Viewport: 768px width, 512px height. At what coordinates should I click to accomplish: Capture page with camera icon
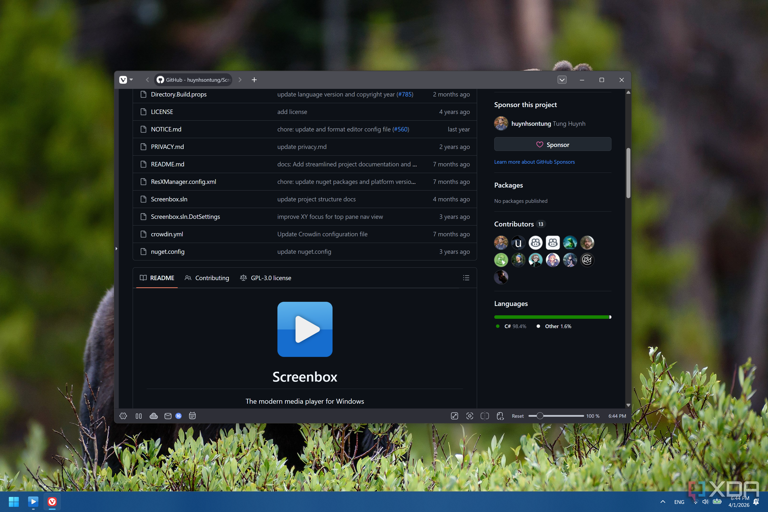[x=469, y=416]
